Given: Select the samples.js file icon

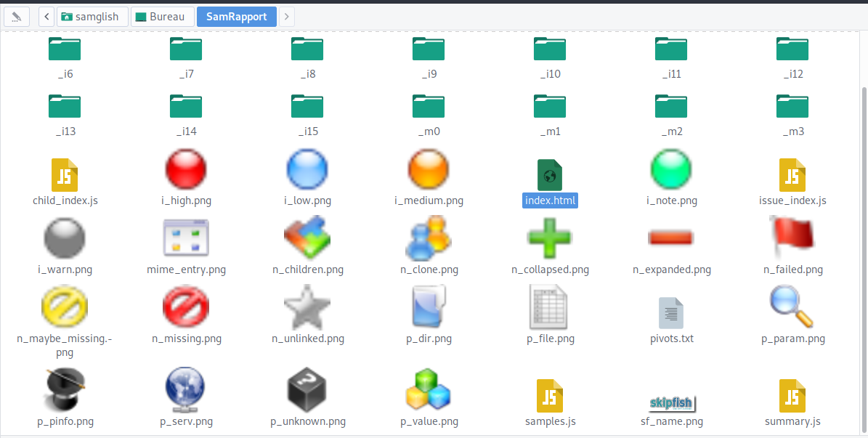Looking at the screenshot, I should point(550,395).
